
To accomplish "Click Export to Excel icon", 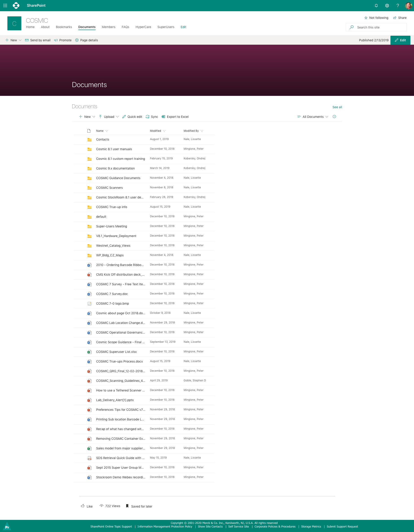I will click(x=163, y=117).
